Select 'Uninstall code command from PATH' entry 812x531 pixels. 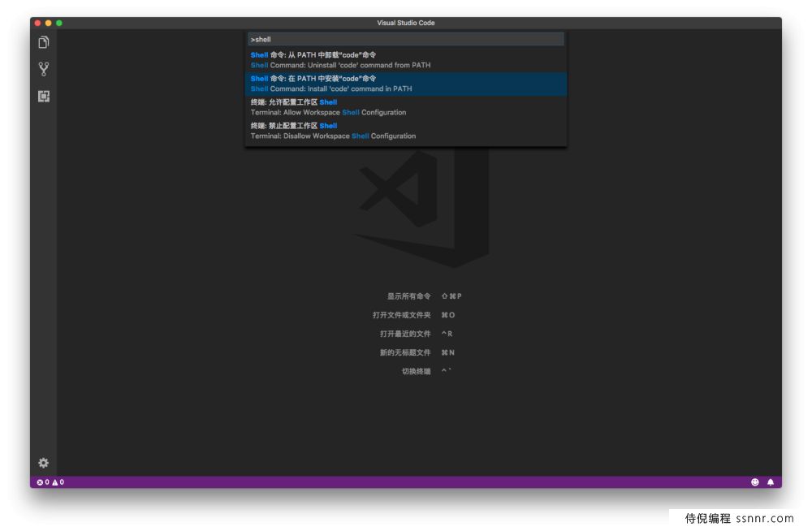point(405,60)
